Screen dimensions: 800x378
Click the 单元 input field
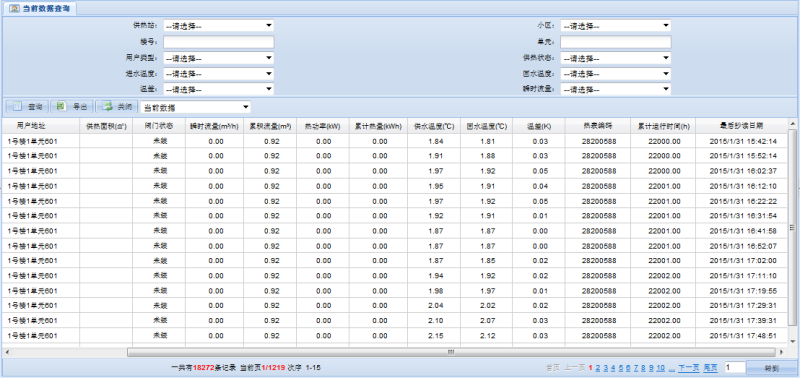[x=615, y=42]
